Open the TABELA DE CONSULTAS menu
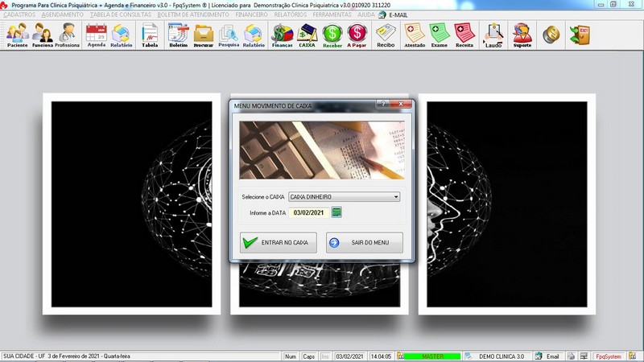 coord(121,14)
